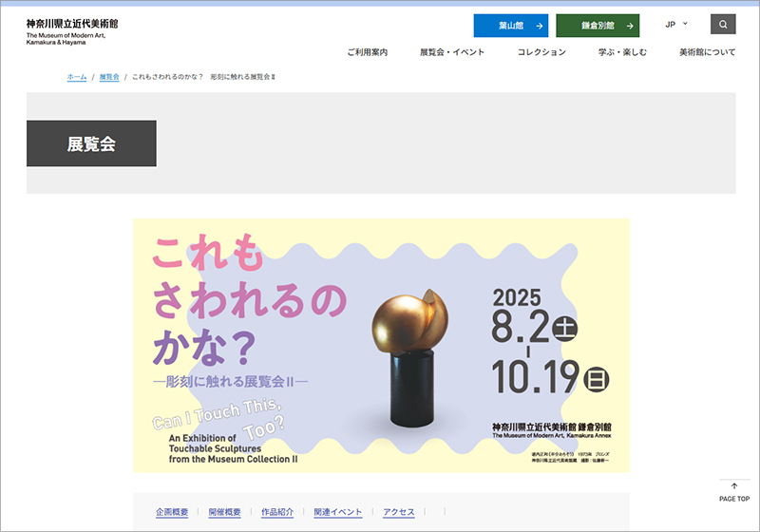Click the exhibition poster banner image

tap(380, 346)
